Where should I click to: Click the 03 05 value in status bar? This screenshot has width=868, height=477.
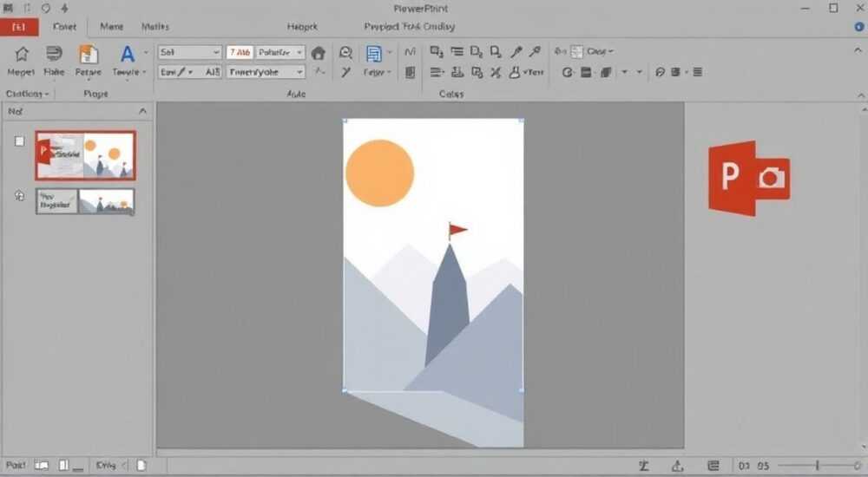point(754,466)
